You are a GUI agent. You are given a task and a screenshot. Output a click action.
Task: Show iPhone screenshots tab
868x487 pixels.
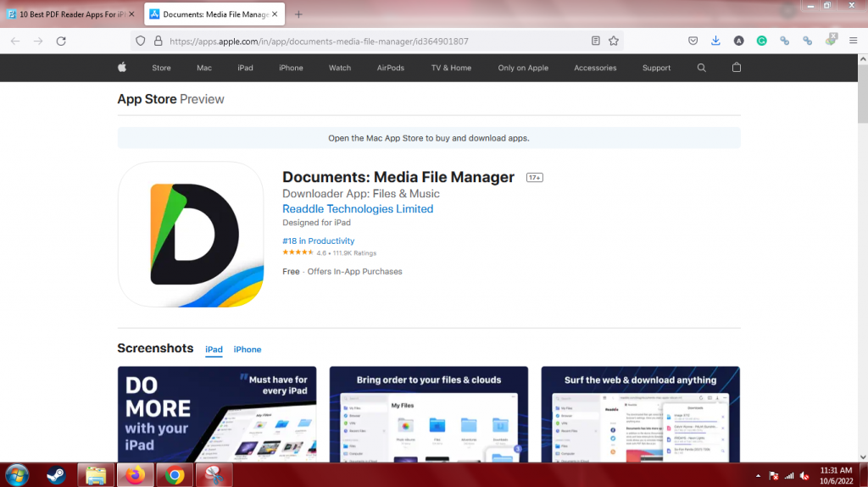click(x=248, y=350)
